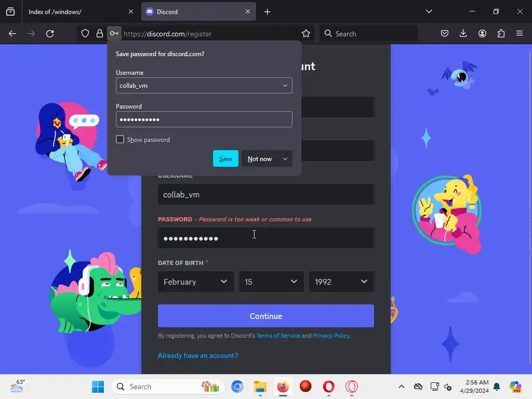The width and height of the screenshot is (532, 399).
Task: Expand the Not now options arrow
Action: [285, 159]
